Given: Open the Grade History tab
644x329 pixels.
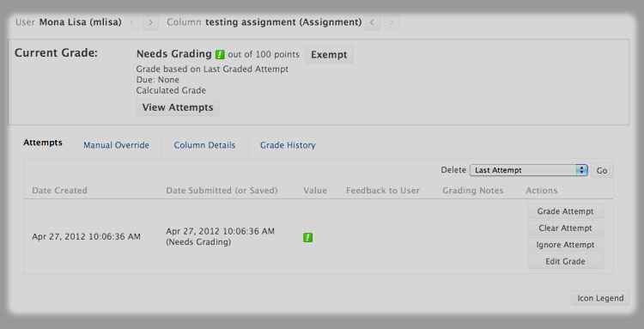Looking at the screenshot, I should click(288, 145).
